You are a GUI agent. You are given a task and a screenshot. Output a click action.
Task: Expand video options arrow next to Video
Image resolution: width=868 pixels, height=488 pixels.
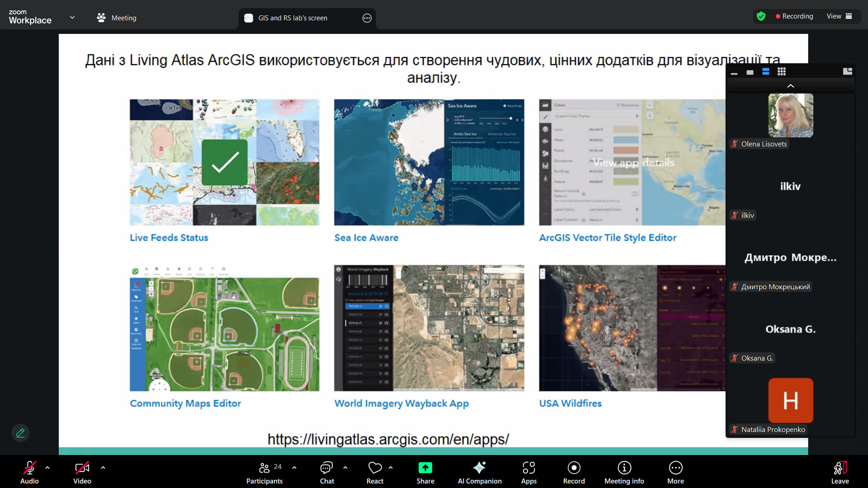click(x=103, y=468)
